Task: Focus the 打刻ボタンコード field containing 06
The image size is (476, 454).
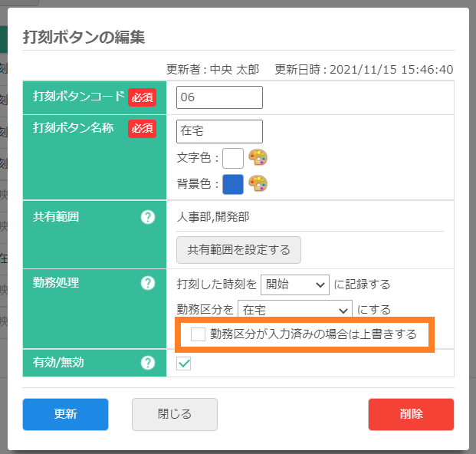Action: tap(219, 97)
